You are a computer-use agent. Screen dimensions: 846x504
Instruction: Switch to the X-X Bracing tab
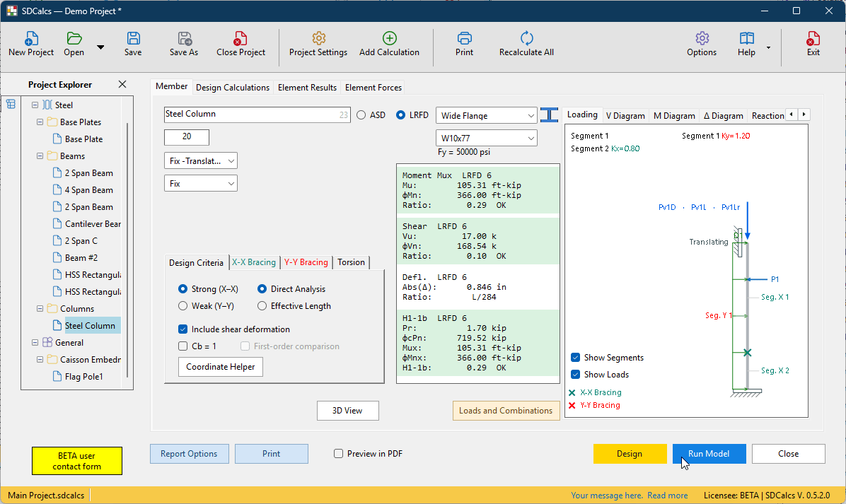[253, 262]
